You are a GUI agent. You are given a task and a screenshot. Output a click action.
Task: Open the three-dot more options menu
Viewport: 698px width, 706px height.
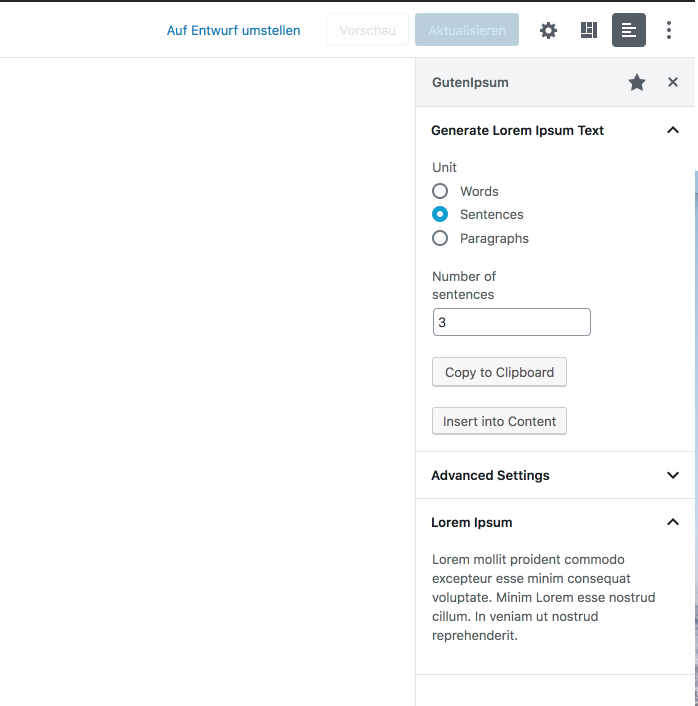click(669, 30)
